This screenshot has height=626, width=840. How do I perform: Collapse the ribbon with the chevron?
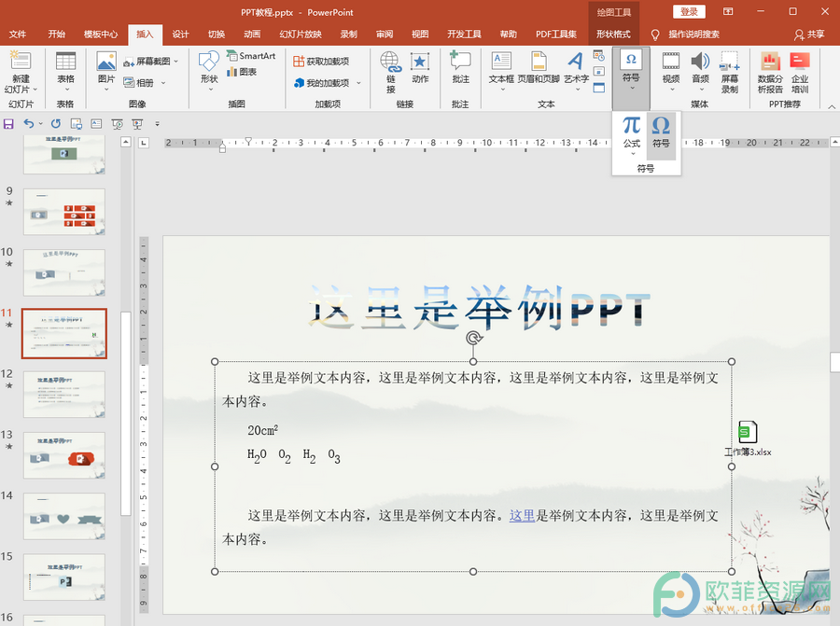[832, 106]
